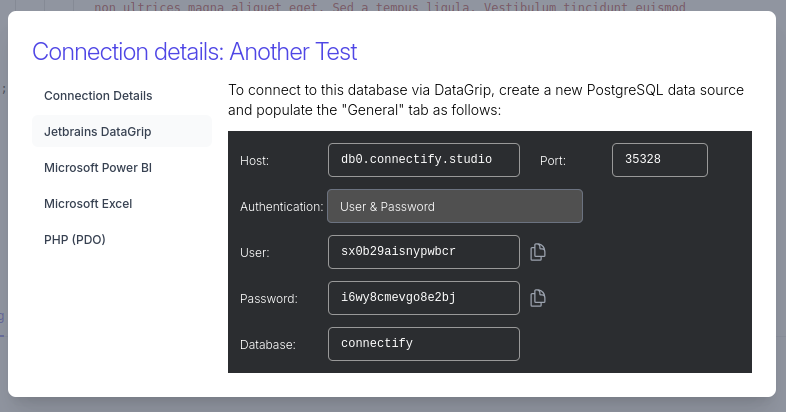The height and width of the screenshot is (412, 786).
Task: Open the Authentication dropdown
Action: pos(455,206)
